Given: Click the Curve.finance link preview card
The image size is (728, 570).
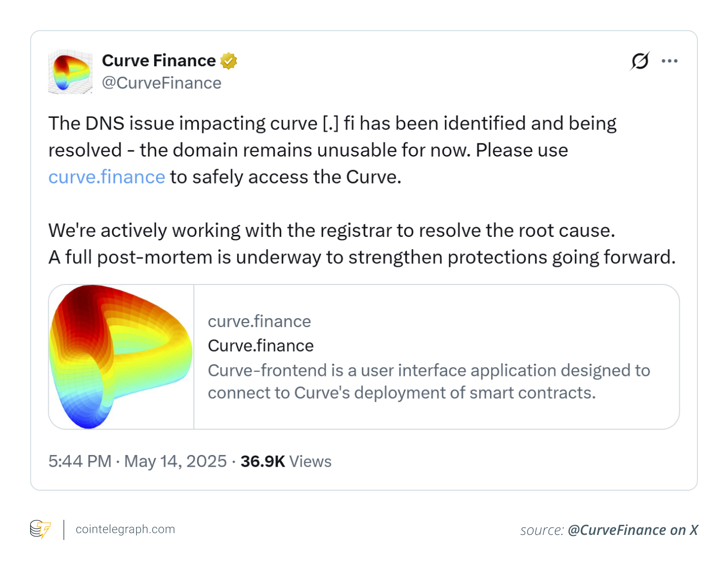Looking at the screenshot, I should (364, 356).
